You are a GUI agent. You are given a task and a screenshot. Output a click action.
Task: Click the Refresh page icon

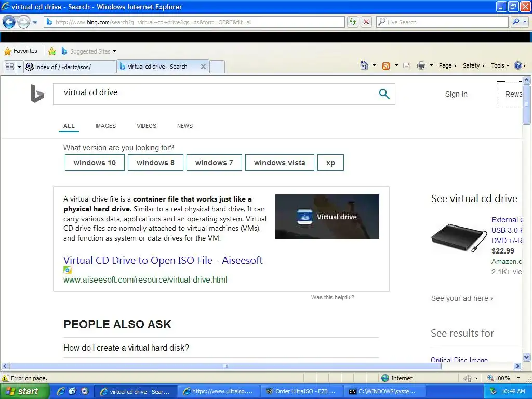[x=353, y=22]
